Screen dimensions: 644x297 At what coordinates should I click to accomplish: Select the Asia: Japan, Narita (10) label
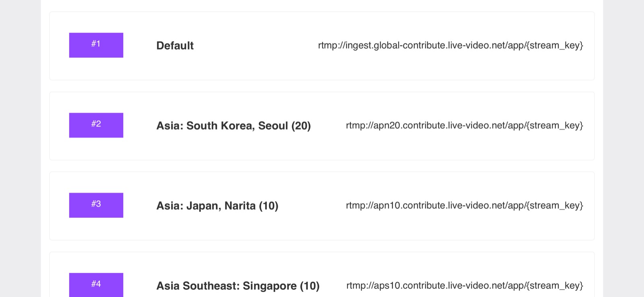(217, 206)
